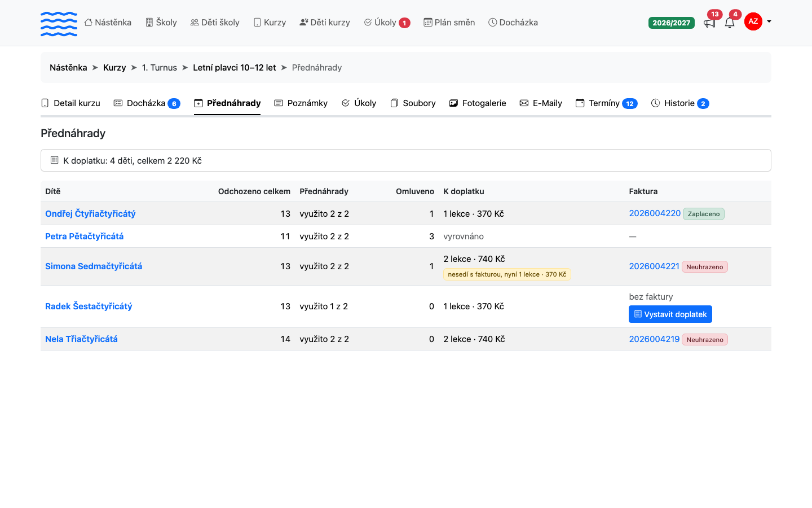The height and width of the screenshot is (508, 812).
Task: Expand the user account dropdown caret
Action: pyautogui.click(x=769, y=21)
